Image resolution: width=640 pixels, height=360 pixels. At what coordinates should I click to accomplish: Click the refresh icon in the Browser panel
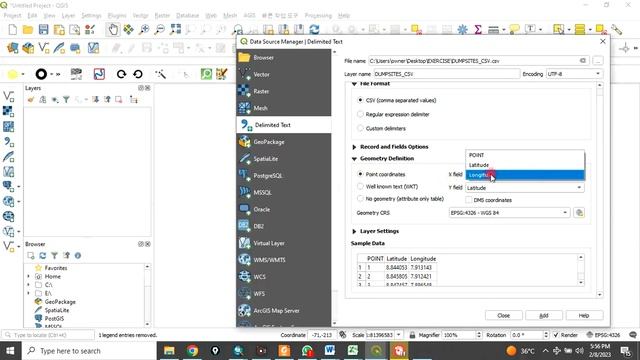point(42,256)
